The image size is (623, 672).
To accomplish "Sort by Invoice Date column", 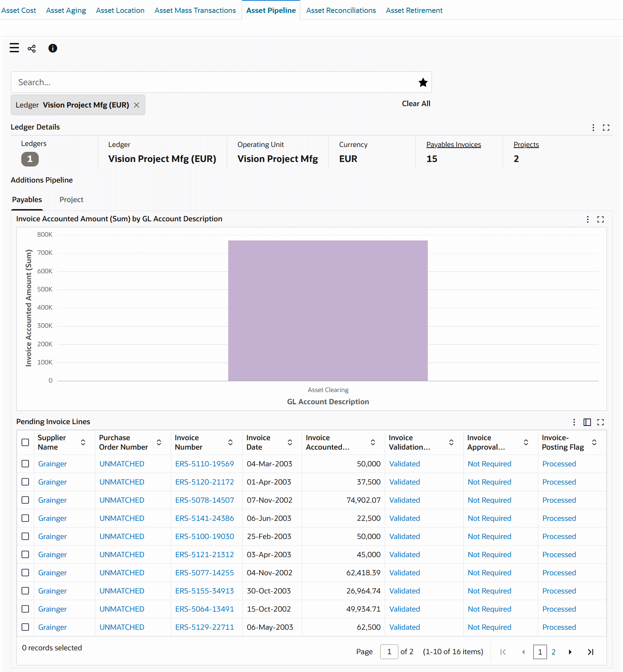I will (x=290, y=442).
